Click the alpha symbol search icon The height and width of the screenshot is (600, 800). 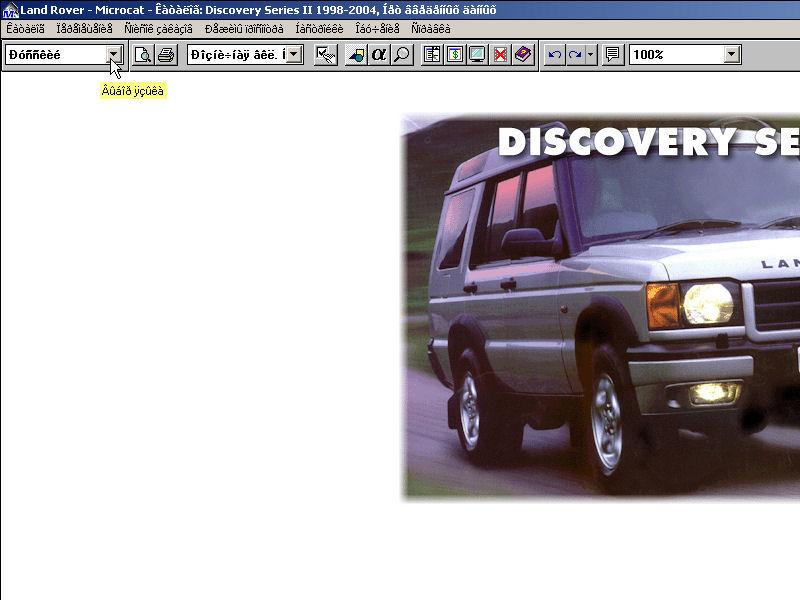coord(379,55)
